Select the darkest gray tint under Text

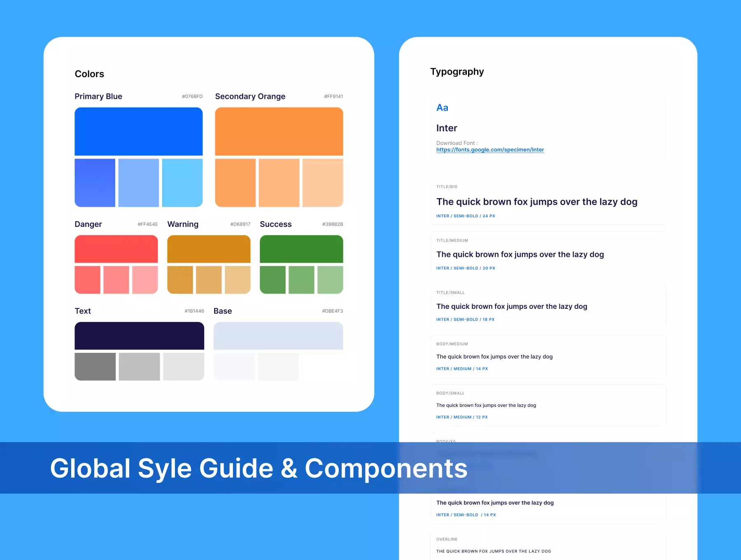[95, 366]
